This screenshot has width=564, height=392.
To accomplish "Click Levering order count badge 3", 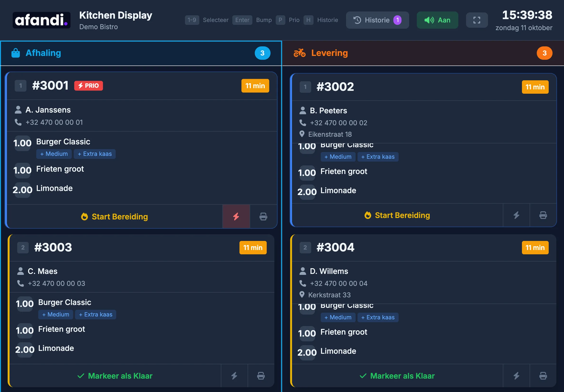I will (544, 53).
